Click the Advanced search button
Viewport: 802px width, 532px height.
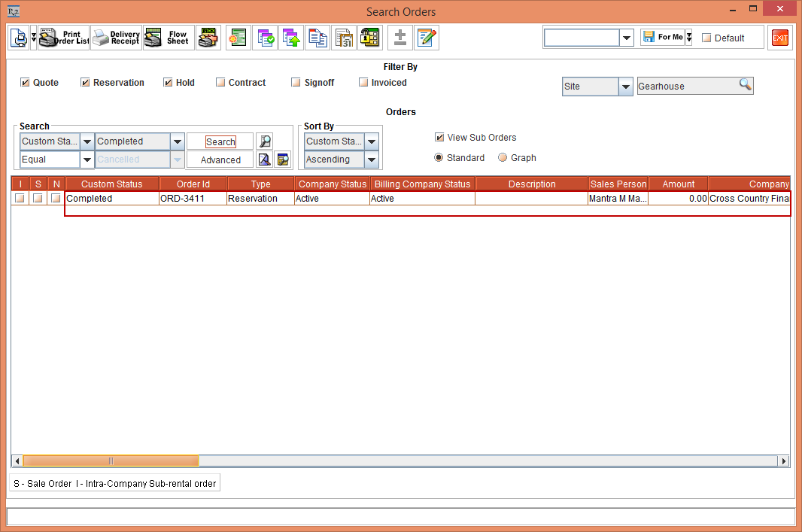220,160
